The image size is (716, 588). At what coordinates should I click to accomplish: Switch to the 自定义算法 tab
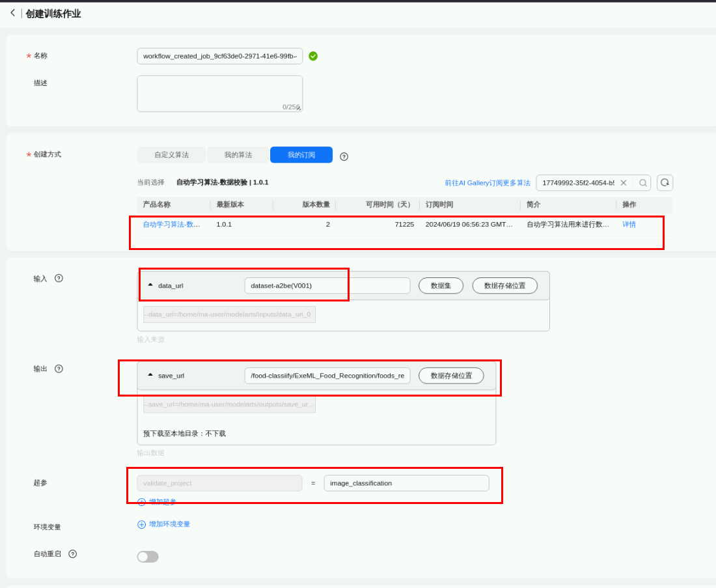[171, 155]
